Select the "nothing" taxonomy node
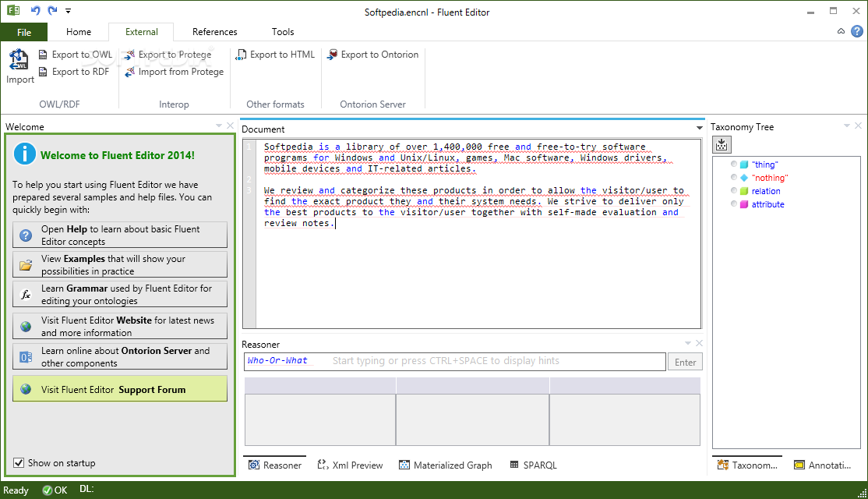 coord(770,178)
